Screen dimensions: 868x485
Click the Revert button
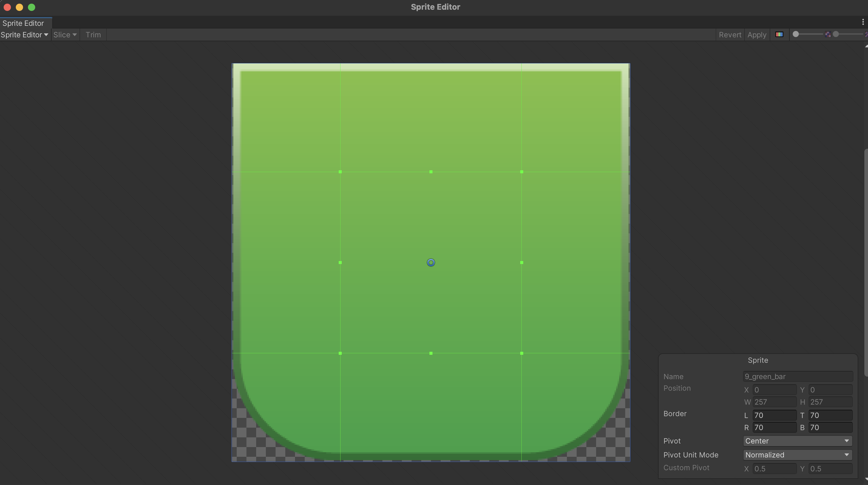coord(730,34)
